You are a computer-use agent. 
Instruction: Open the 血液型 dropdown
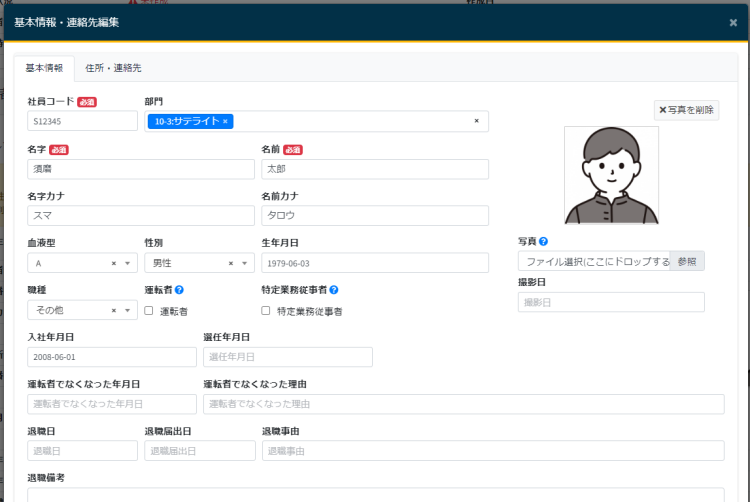(127, 263)
